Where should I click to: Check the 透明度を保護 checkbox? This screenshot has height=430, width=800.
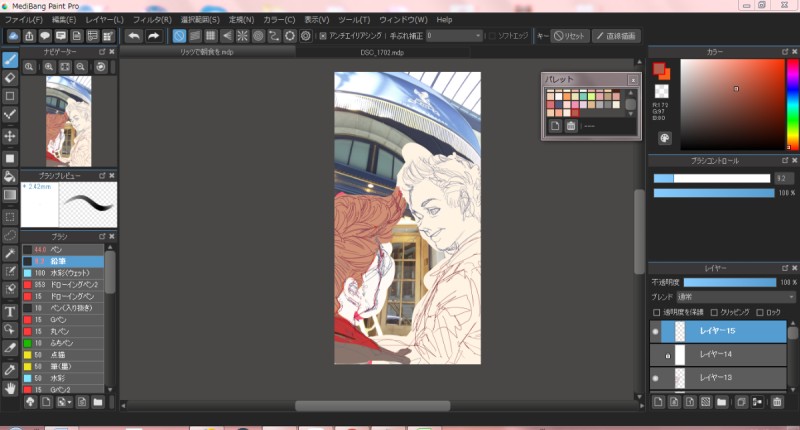click(x=656, y=312)
